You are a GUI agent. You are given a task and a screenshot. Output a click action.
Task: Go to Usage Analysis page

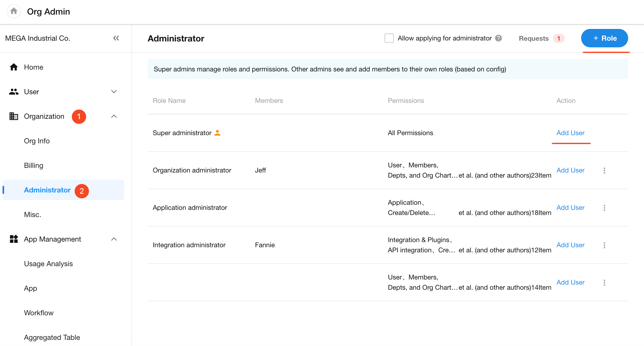(x=48, y=264)
